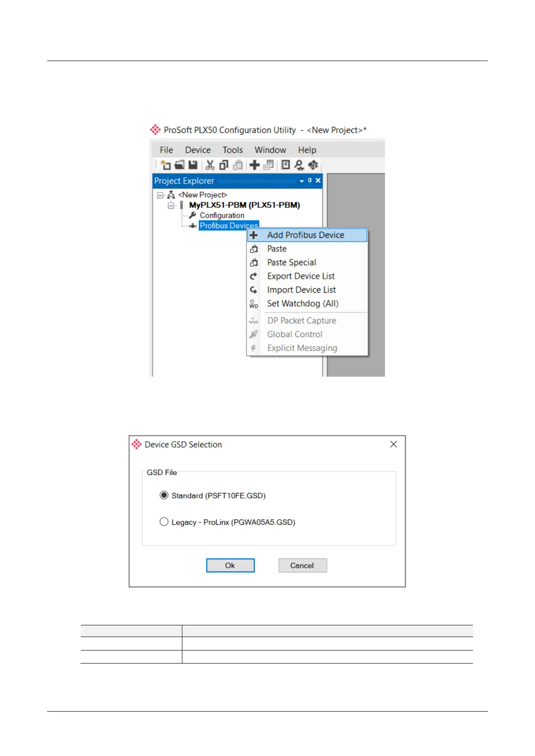Click the GSD File group label
Image resolution: width=535 pixels, height=756 pixels.
(162, 472)
